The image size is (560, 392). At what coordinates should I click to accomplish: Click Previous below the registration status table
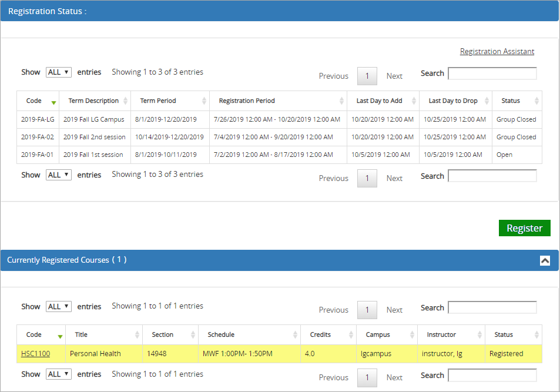(x=333, y=178)
